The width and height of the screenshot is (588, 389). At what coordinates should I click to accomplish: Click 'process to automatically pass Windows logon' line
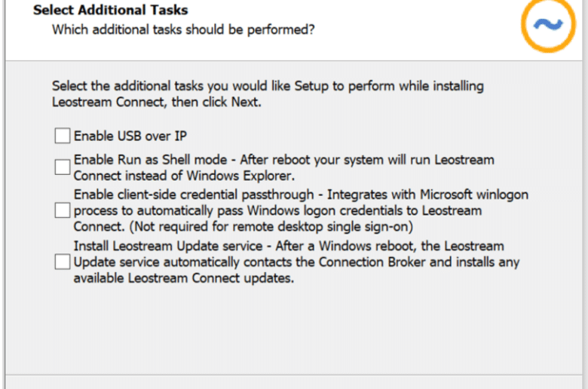click(278, 210)
